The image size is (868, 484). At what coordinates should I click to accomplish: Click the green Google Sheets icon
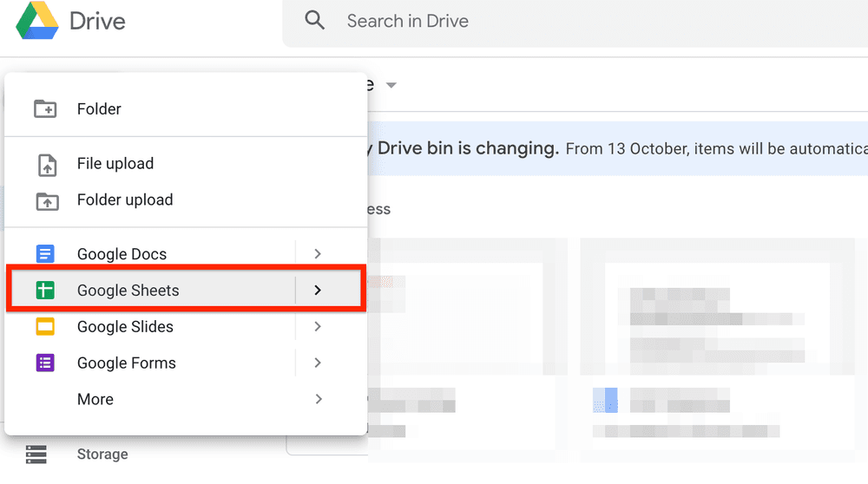(x=45, y=291)
